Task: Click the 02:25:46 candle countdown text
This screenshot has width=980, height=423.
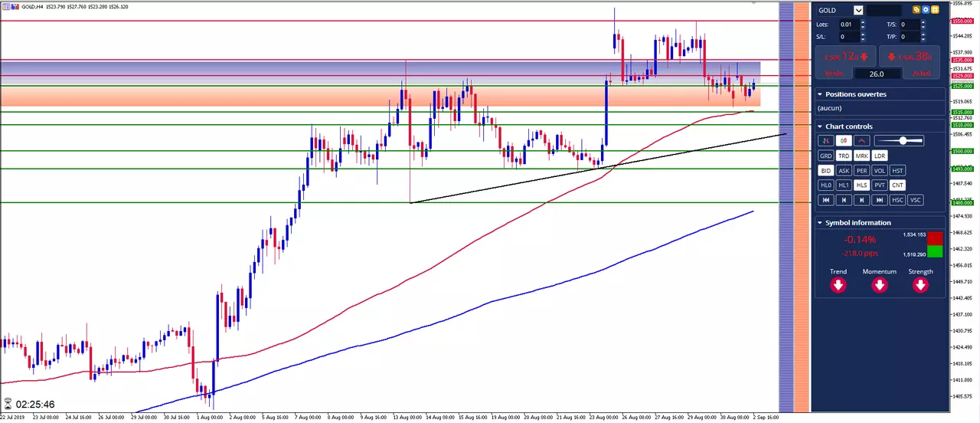Action: tap(35, 404)
